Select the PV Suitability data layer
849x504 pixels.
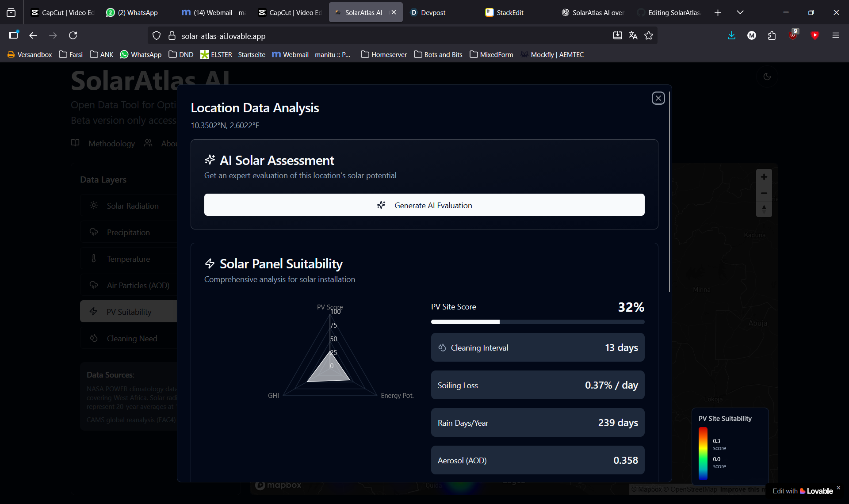tap(128, 312)
